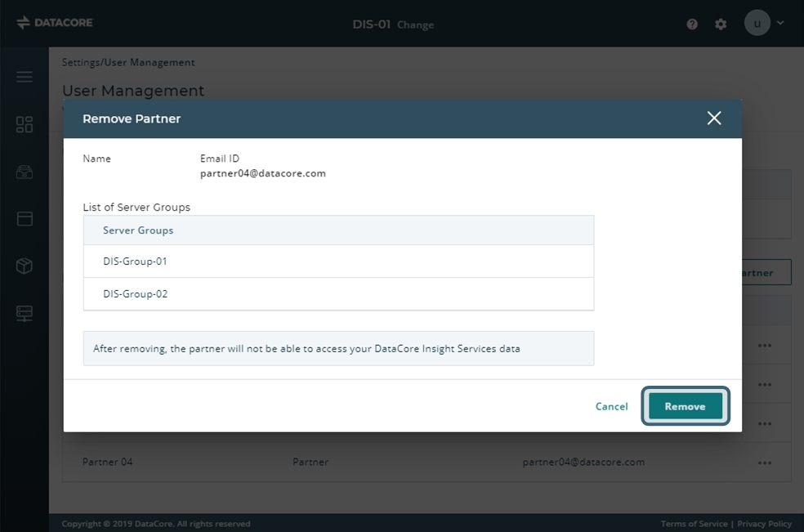This screenshot has width=804, height=532.
Task: Close the Remove Partner dialog with X
Action: 714,118
